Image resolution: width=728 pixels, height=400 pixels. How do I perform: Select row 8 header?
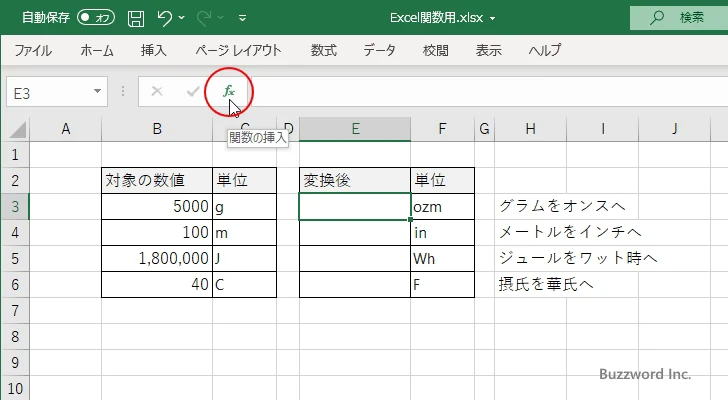click(x=15, y=336)
